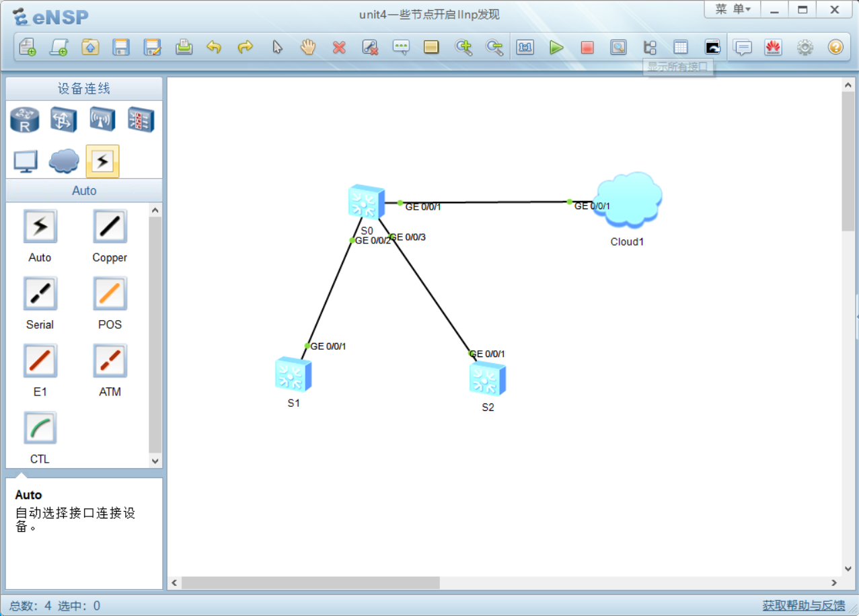This screenshot has width=859, height=616.
Task: Select the red X delete tool
Action: point(339,48)
